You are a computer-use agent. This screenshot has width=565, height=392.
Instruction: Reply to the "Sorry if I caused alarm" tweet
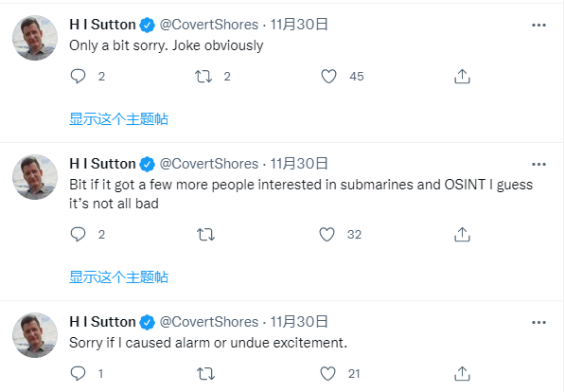78,374
